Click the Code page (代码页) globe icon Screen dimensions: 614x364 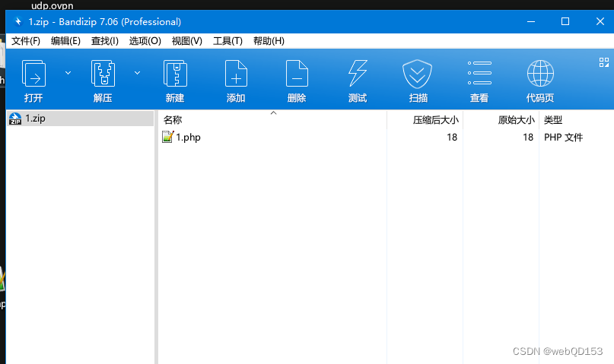[540, 74]
